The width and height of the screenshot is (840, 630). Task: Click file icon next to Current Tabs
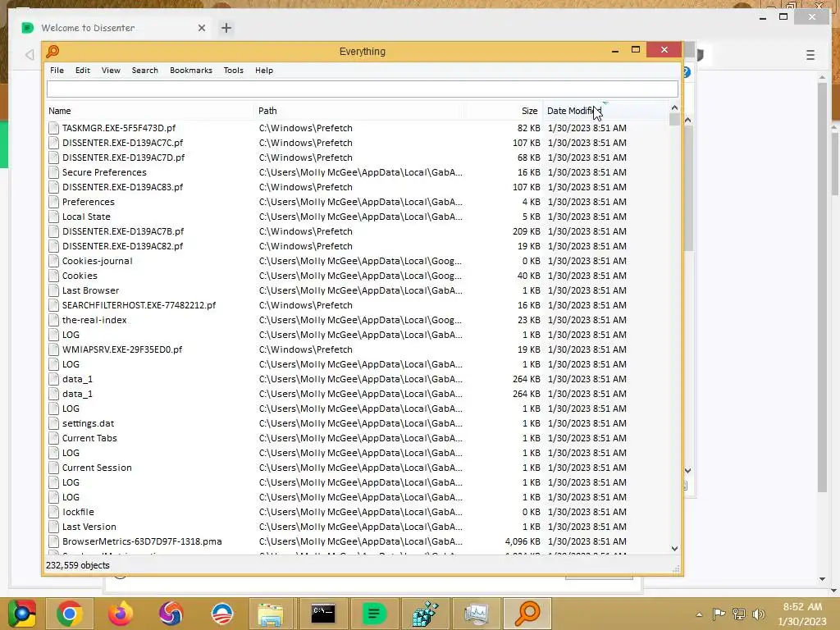tap(53, 438)
